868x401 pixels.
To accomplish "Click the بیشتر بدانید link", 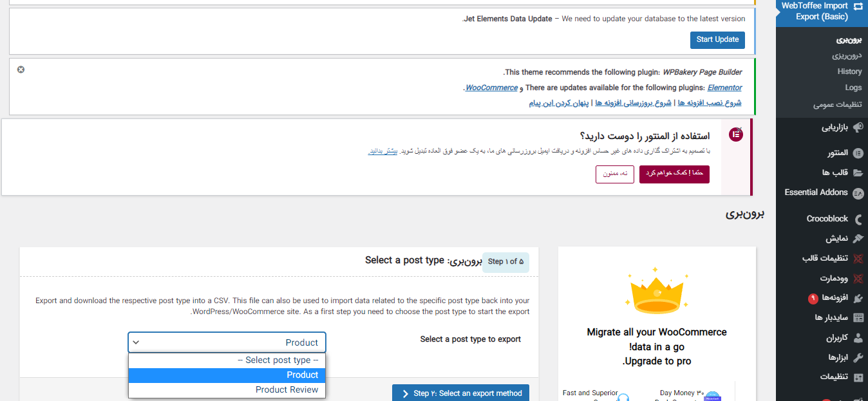I will point(383,151).
